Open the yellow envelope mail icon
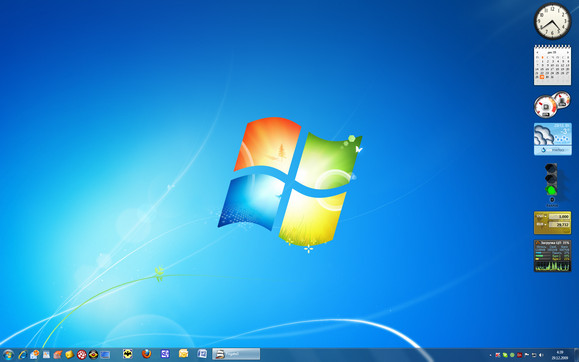This screenshot has width=579, height=362. [184, 354]
